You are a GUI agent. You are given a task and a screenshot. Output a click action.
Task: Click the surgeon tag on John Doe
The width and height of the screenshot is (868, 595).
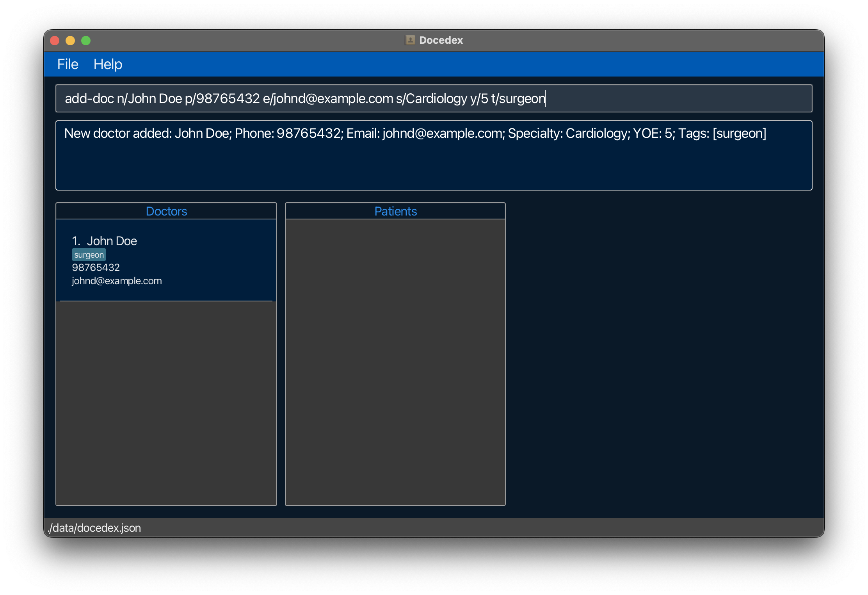89,255
